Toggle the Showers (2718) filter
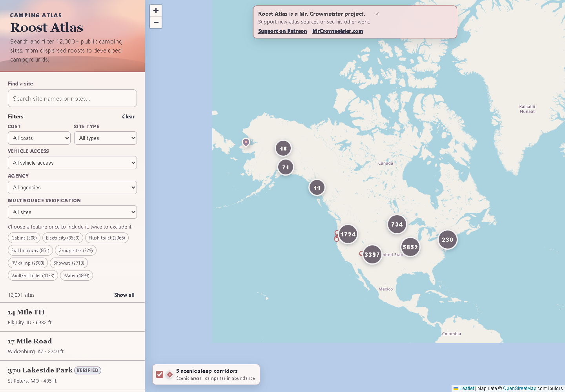565x392 pixels. coord(69,263)
